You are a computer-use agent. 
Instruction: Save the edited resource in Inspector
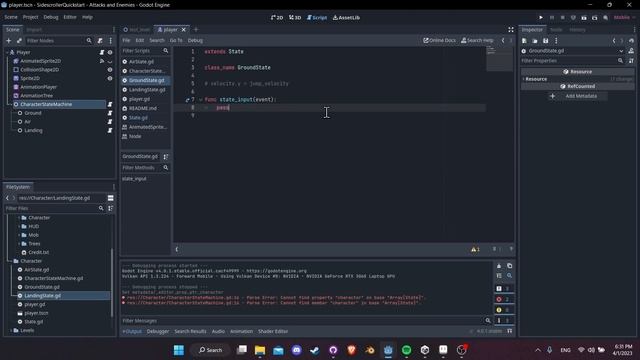pos(546,41)
